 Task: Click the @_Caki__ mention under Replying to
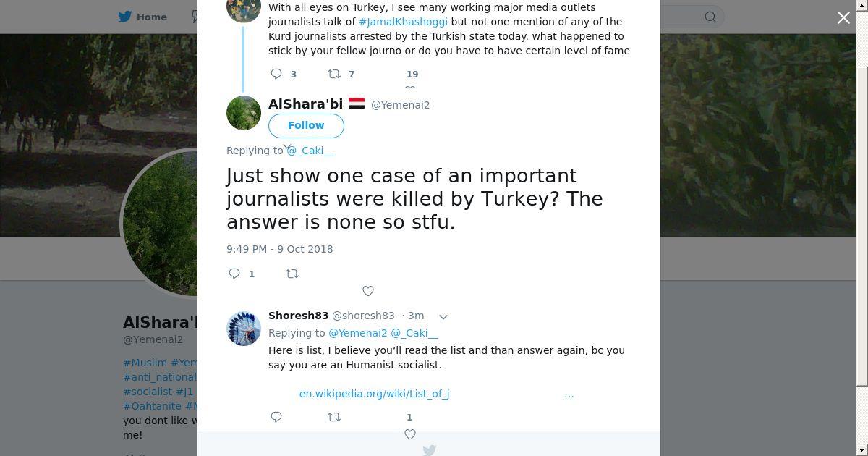(310, 151)
